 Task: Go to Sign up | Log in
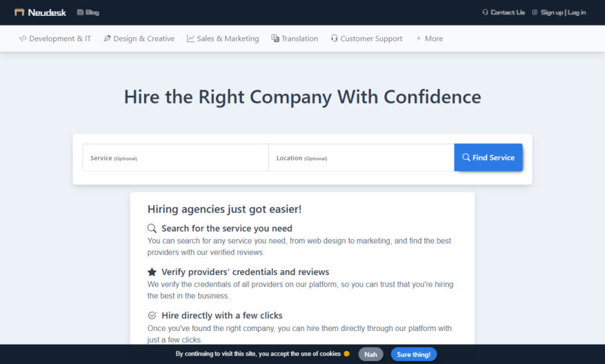click(x=559, y=12)
